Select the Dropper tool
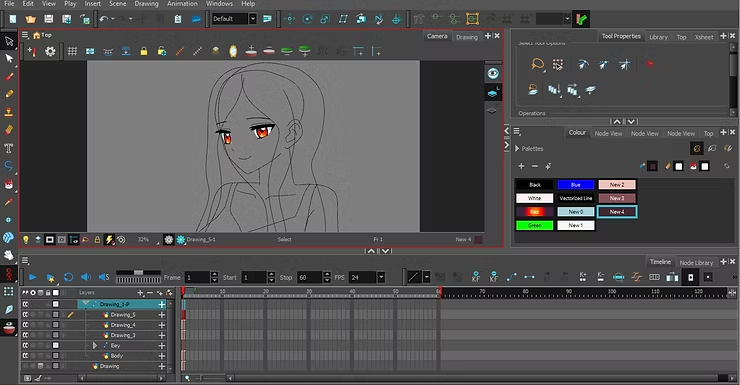The image size is (740, 385). coord(9,202)
